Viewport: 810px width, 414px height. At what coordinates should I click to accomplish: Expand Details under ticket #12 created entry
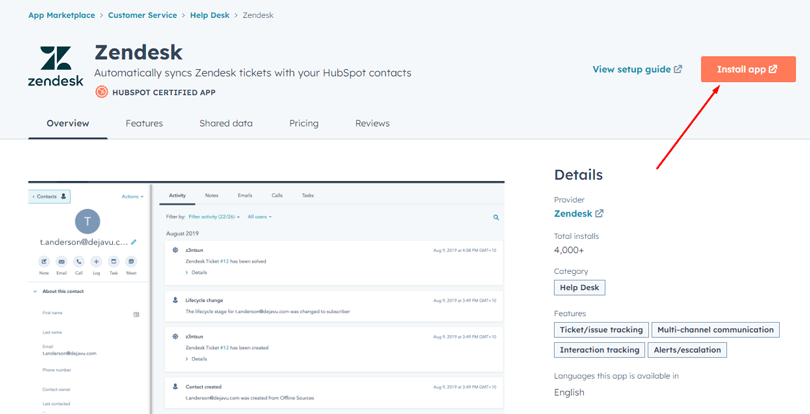tap(196, 359)
